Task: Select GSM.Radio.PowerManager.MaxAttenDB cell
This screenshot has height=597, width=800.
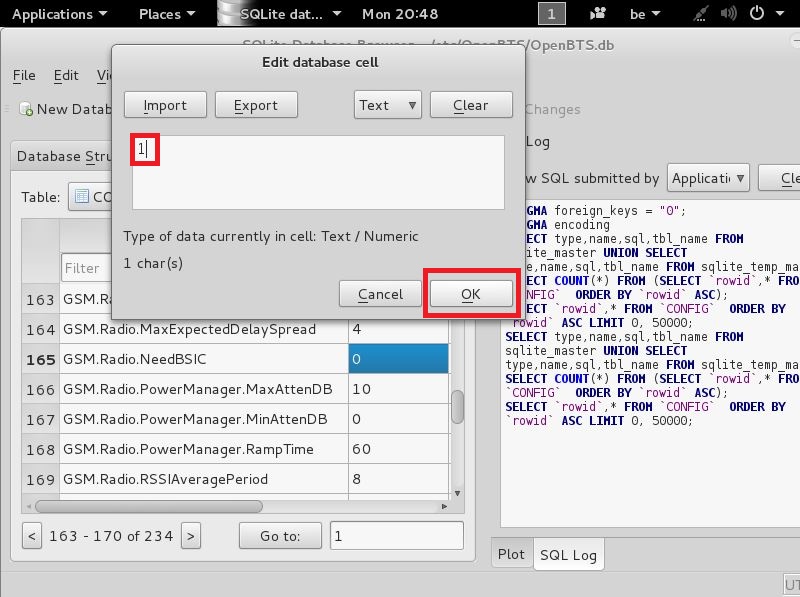Action: point(204,389)
